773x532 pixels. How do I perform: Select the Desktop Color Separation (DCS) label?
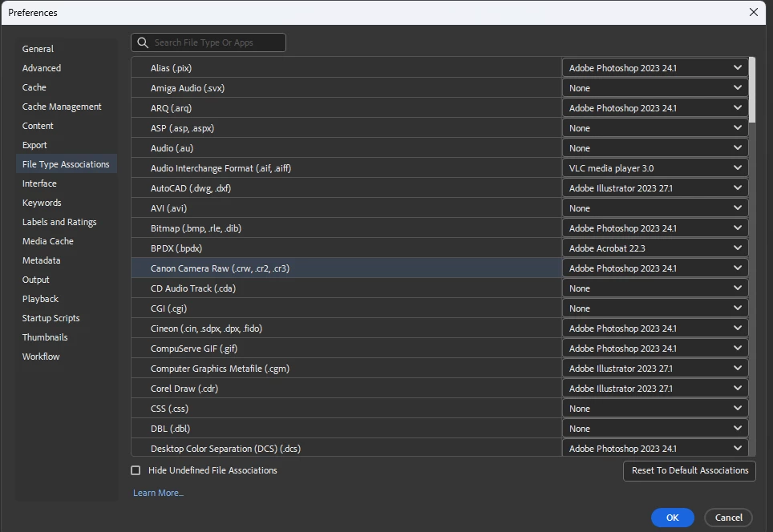click(226, 449)
